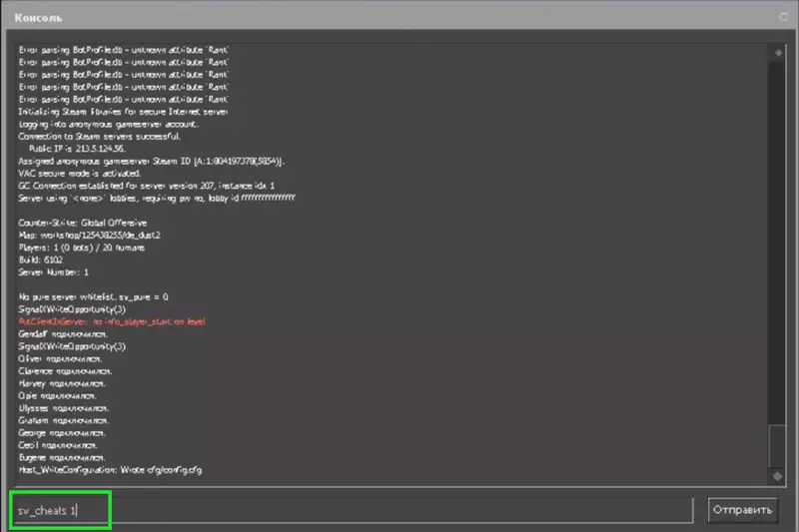799x532 pixels.
Task: Click the 'Ulysses подключился' line
Action: (64, 408)
